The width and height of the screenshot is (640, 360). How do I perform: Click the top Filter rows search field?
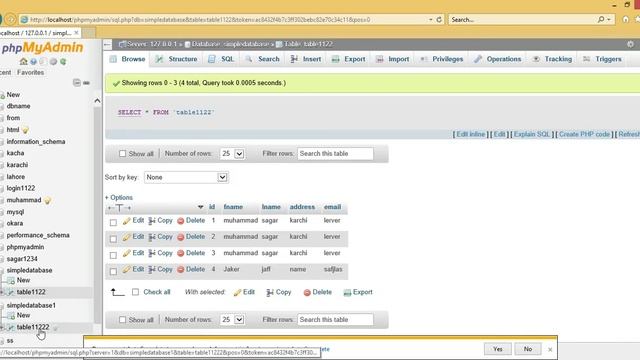335,154
